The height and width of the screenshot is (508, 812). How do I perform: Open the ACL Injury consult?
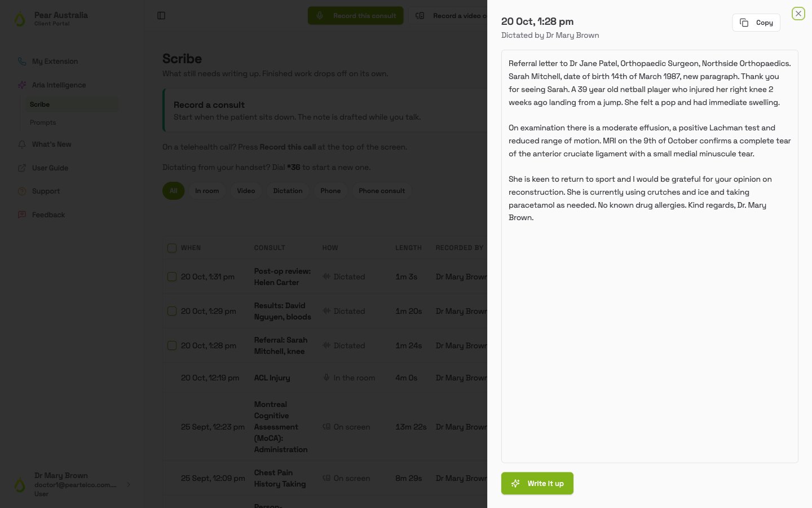272,378
